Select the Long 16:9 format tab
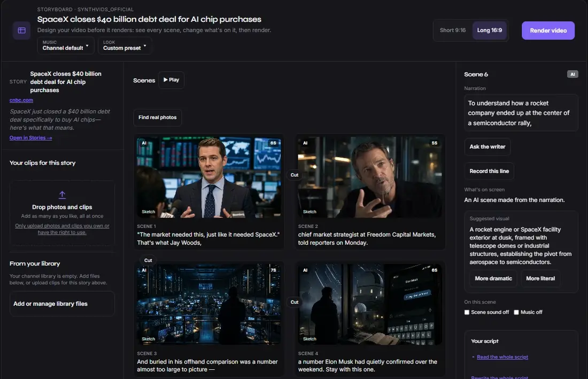 click(489, 30)
